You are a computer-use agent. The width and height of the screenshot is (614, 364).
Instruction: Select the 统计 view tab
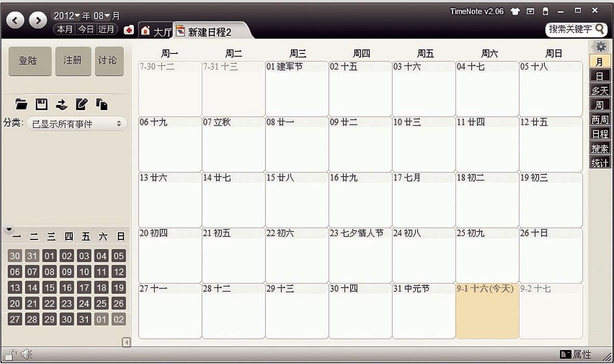(x=600, y=163)
